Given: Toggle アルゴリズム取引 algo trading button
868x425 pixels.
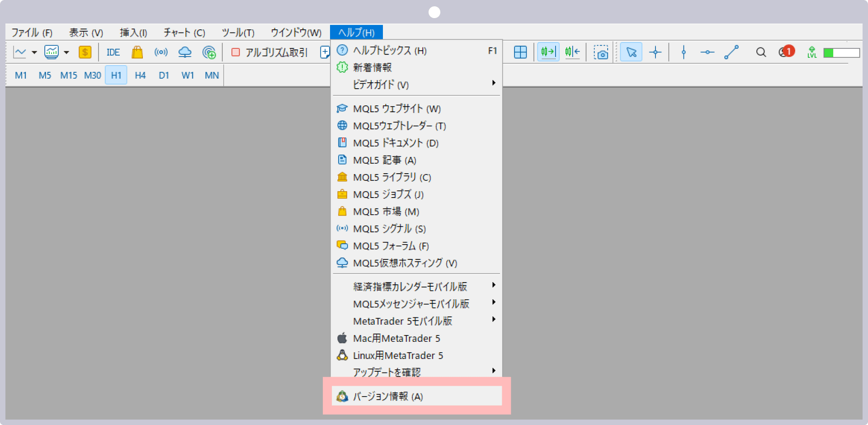Looking at the screenshot, I should click(269, 52).
